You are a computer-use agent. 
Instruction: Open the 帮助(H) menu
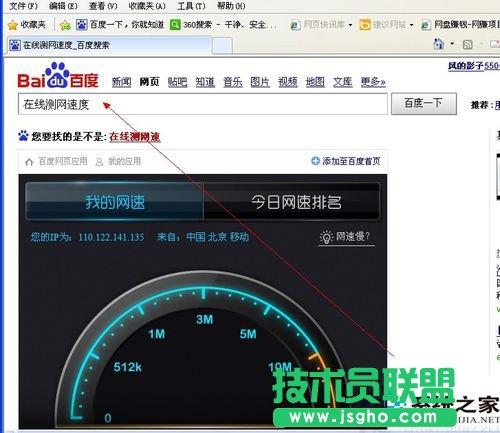231,6
